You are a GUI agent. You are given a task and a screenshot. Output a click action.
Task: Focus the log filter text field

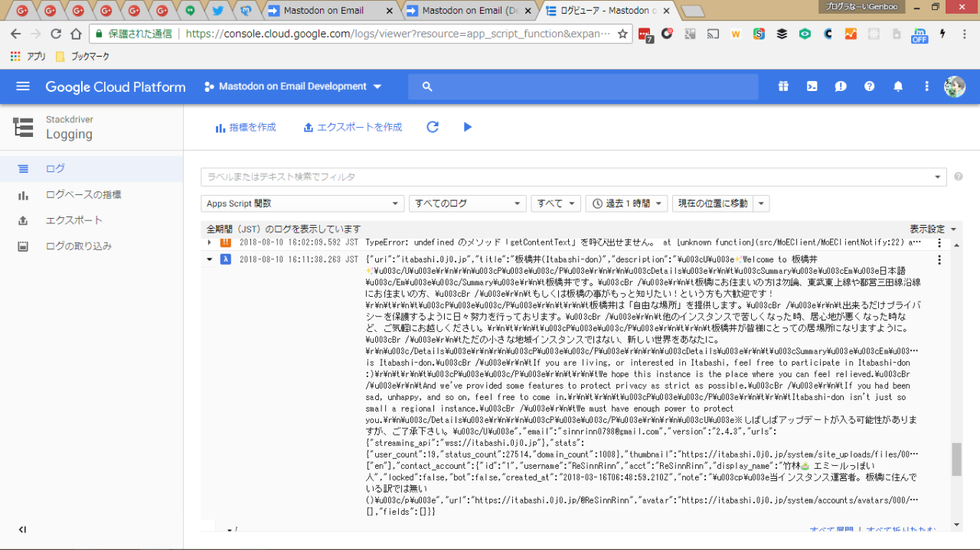pyautogui.click(x=567, y=177)
